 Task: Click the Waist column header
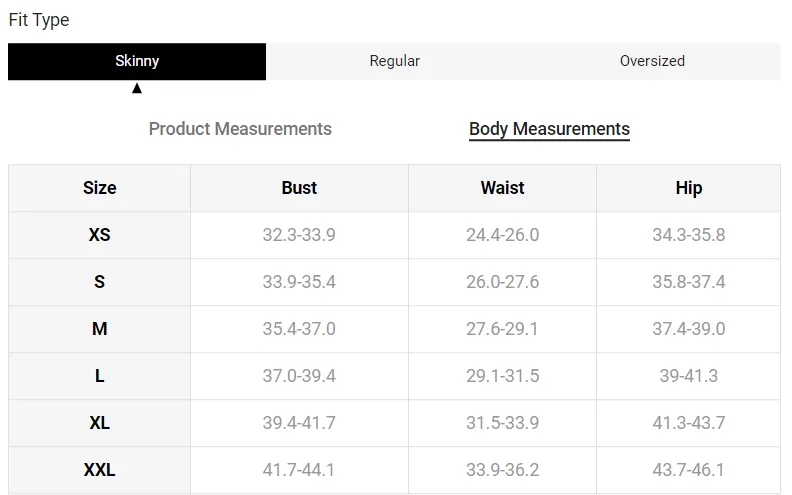click(503, 188)
